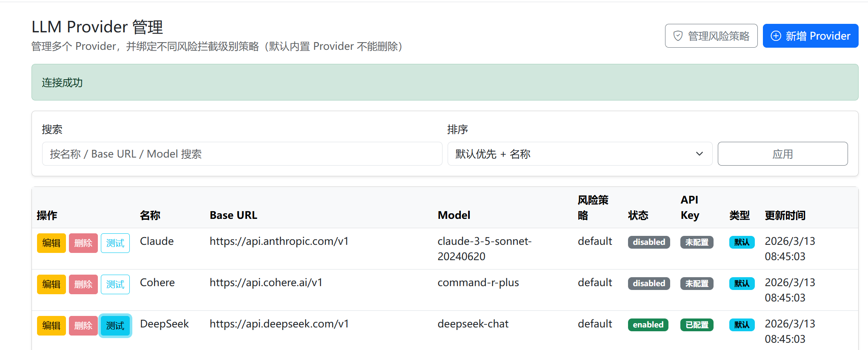Delete the Claude provider
The width and height of the screenshot is (868, 350).
click(x=83, y=243)
